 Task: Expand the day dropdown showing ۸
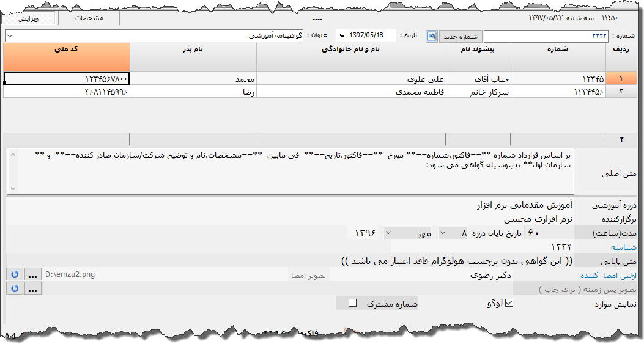pyautogui.click(x=443, y=233)
